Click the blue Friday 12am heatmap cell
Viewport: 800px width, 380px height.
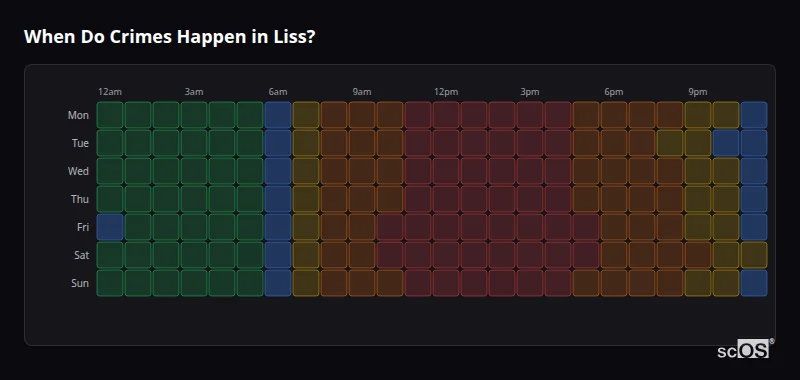click(x=110, y=227)
